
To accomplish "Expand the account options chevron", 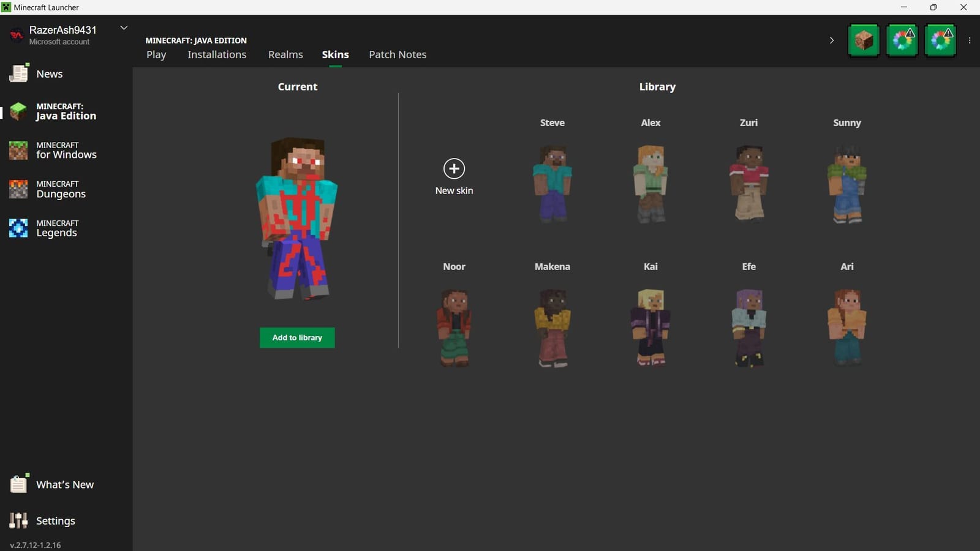I will coord(124,28).
